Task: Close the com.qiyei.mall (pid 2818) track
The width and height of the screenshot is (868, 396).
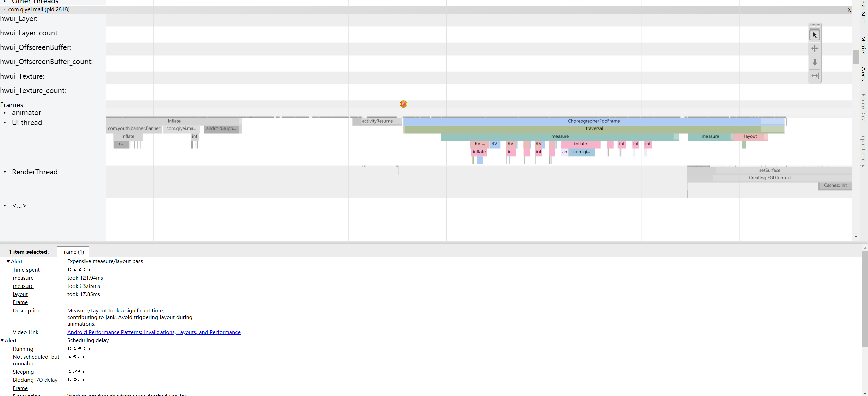Action: point(849,9)
